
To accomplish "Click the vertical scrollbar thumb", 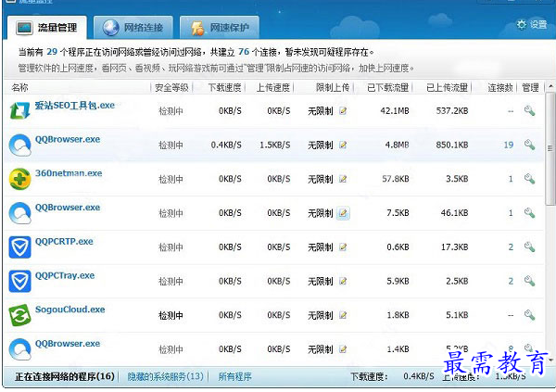I will (x=550, y=148).
